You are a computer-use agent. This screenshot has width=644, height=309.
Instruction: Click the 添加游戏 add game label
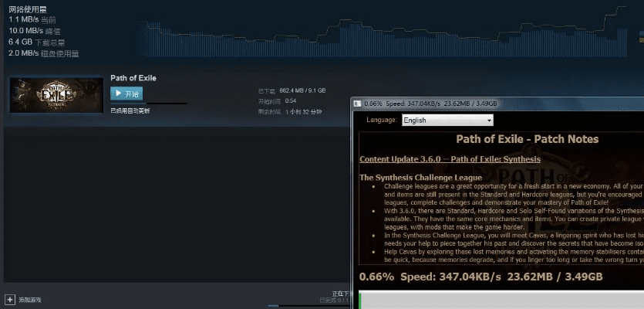pyautogui.click(x=30, y=300)
